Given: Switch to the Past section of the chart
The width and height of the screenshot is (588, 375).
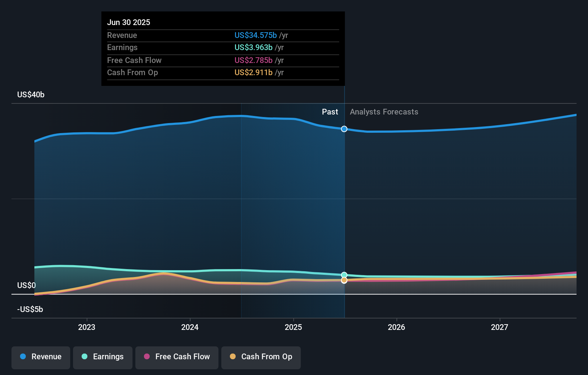Looking at the screenshot, I should coord(330,112).
